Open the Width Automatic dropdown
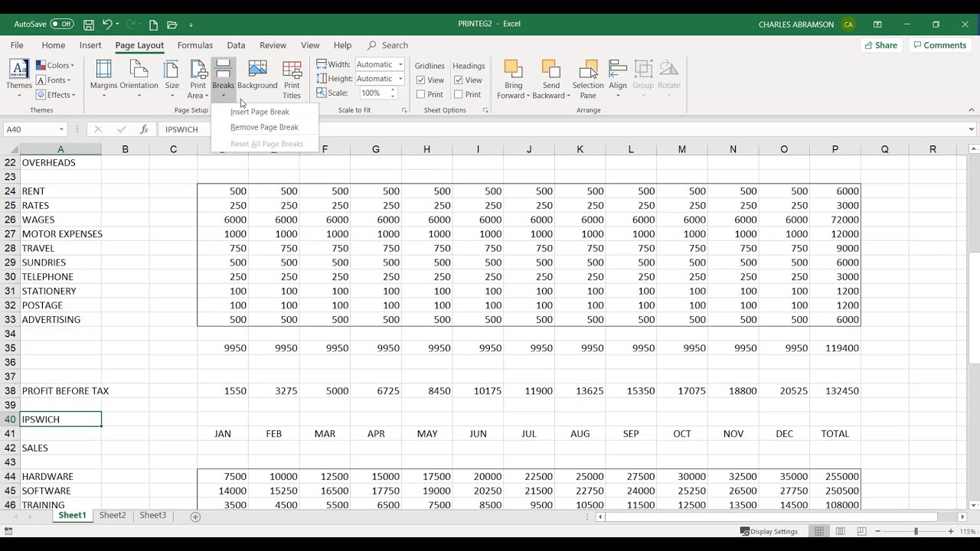The image size is (980, 551). pos(400,65)
